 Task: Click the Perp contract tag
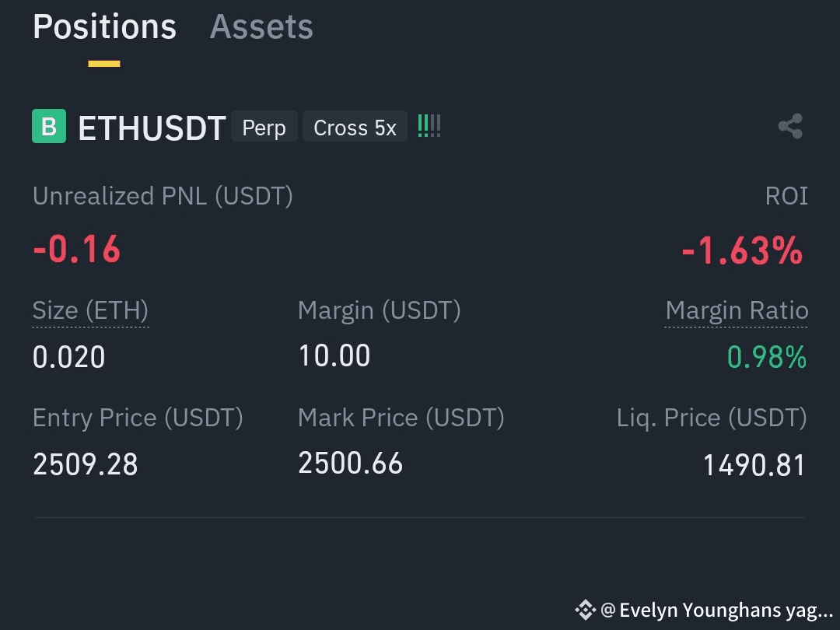pos(264,128)
